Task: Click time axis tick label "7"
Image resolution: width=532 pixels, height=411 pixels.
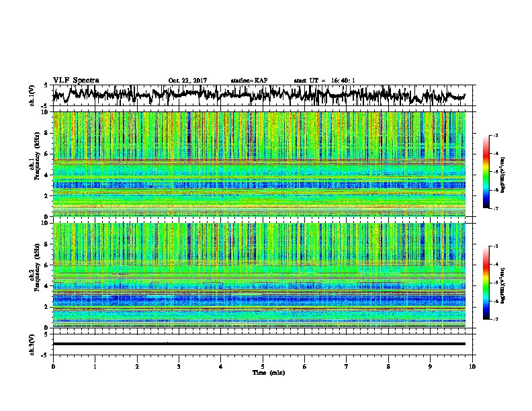Action: [347, 367]
